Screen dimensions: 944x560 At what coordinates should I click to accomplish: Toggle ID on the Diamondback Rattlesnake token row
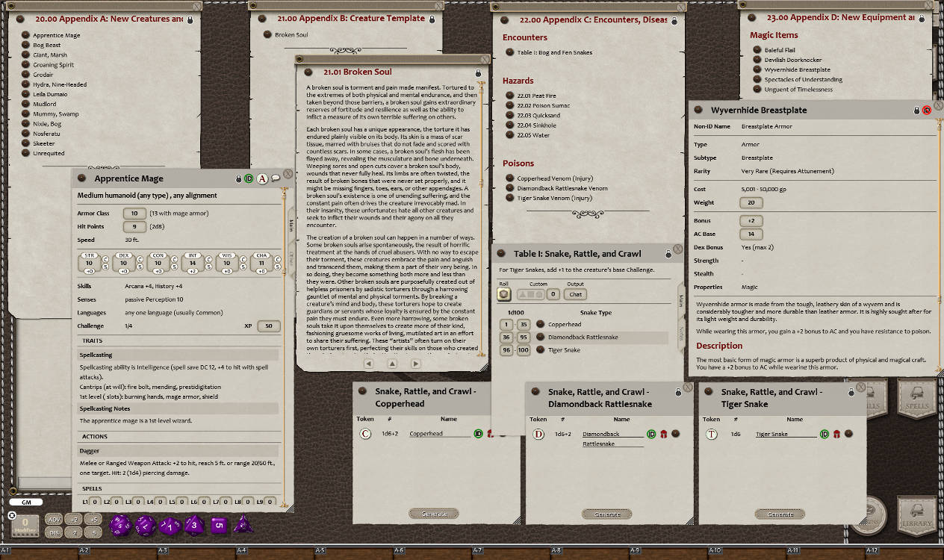coord(651,434)
